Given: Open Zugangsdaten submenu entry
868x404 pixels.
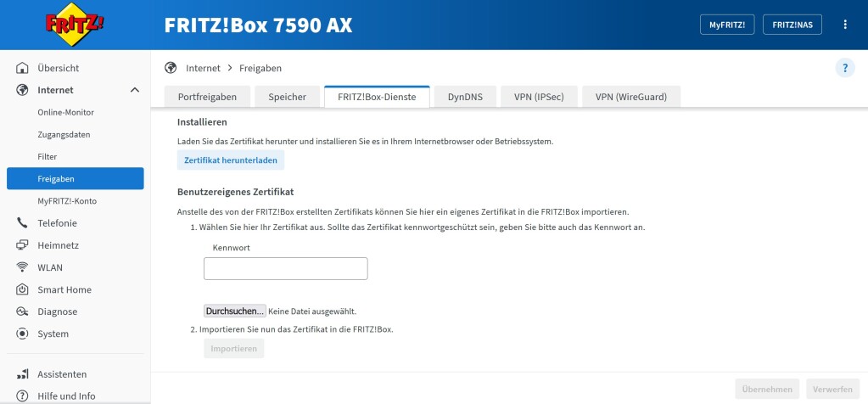Looking at the screenshot, I should 64,134.
